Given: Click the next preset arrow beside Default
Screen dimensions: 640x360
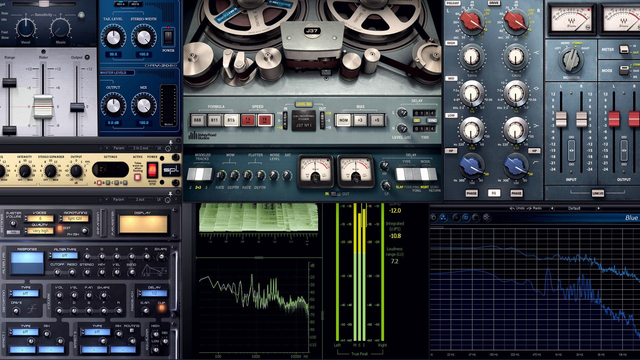Looking at the screenshot, I should point(598,208).
